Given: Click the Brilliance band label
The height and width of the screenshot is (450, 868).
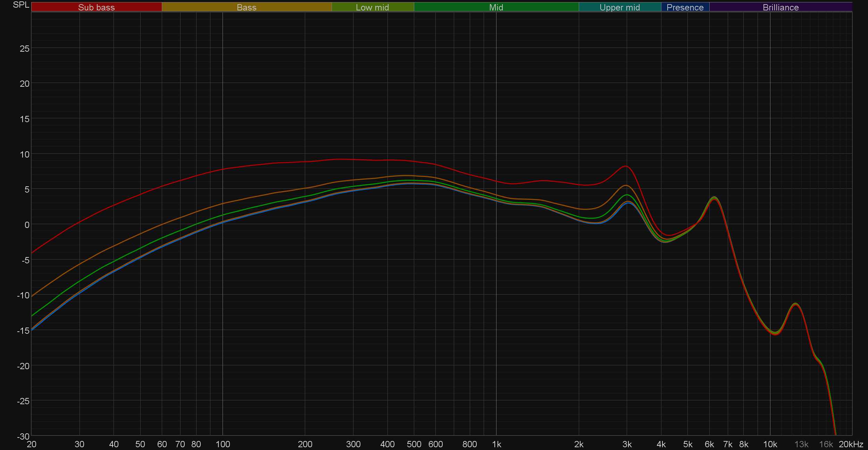Looking at the screenshot, I should tap(781, 7).
